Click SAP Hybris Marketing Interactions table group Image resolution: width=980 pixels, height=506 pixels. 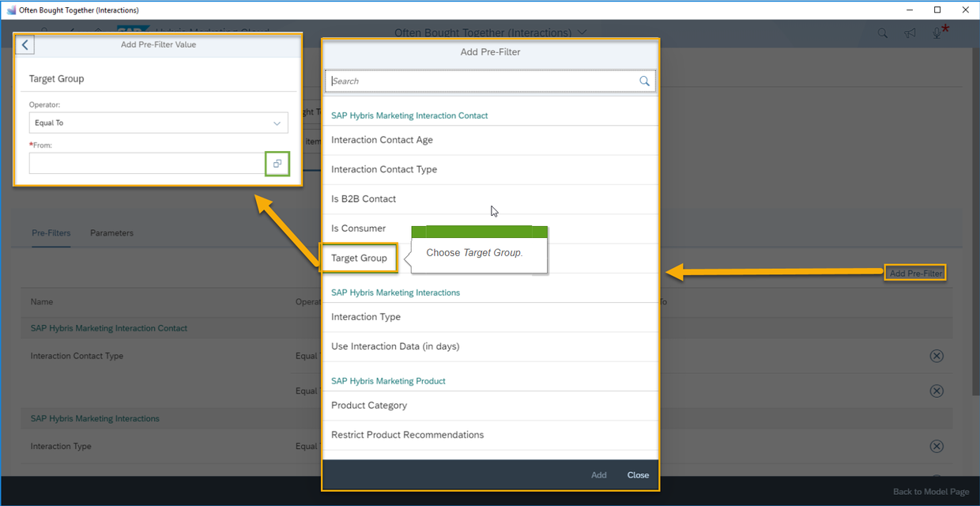tap(95, 418)
